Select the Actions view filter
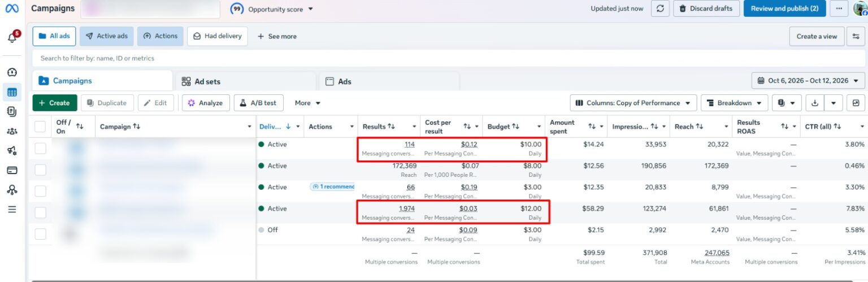Image resolution: width=868 pixels, height=282 pixels. tap(160, 36)
